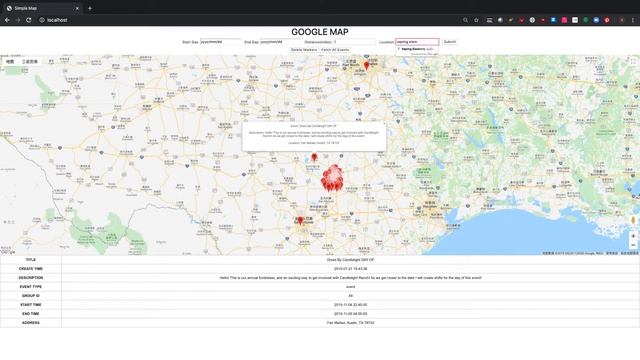Click the Delete Markers button

click(304, 50)
